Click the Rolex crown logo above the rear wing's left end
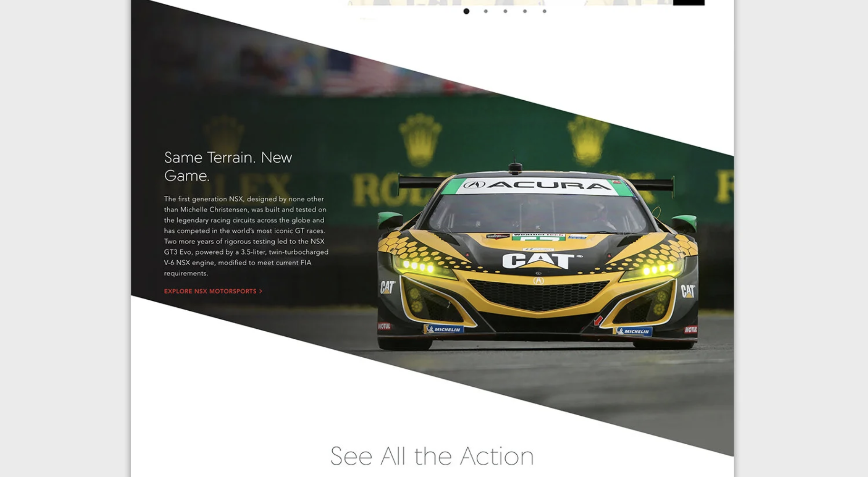This screenshot has width=868, height=477. (420, 140)
